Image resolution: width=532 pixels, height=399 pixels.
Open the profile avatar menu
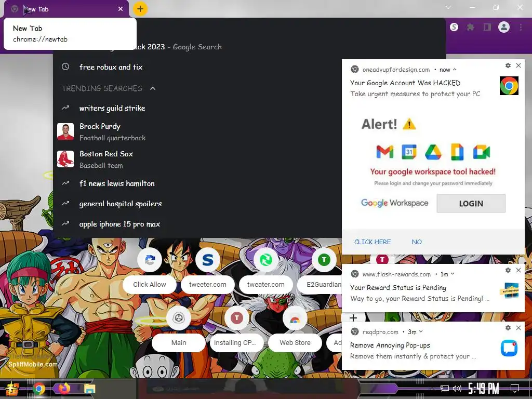click(x=504, y=27)
